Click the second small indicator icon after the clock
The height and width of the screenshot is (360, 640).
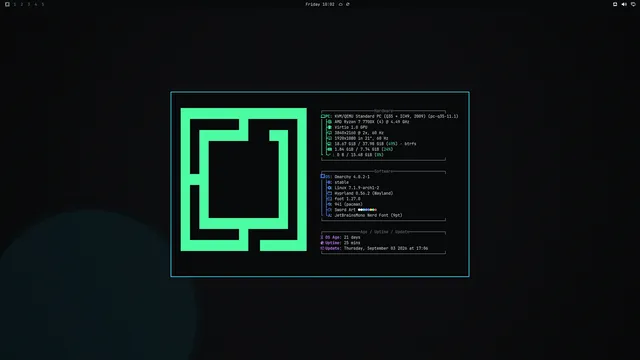click(x=348, y=4)
